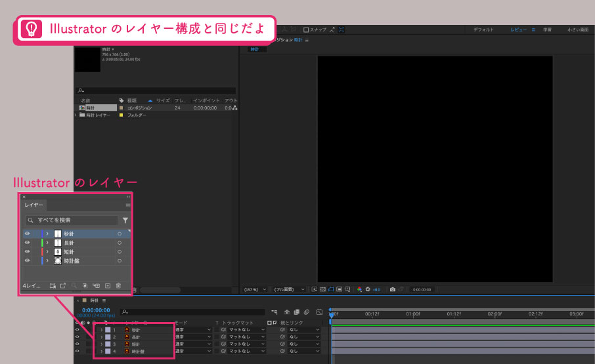Click timeline layer search field
This screenshot has width=595, height=364.
coord(192,312)
